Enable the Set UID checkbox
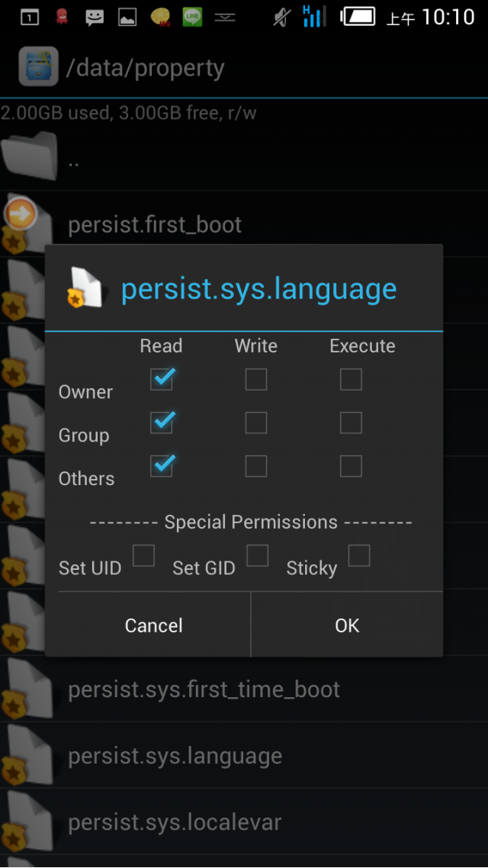The width and height of the screenshot is (488, 868). click(x=143, y=555)
